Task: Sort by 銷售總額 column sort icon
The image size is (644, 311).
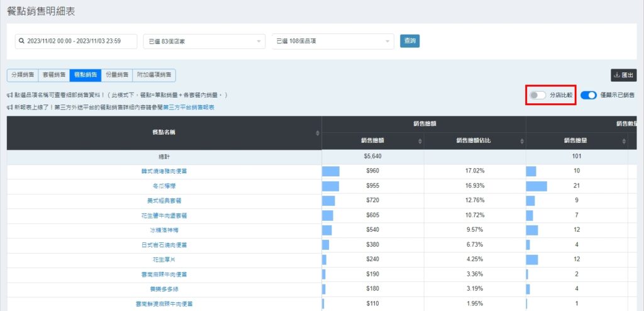Action: tap(419, 141)
